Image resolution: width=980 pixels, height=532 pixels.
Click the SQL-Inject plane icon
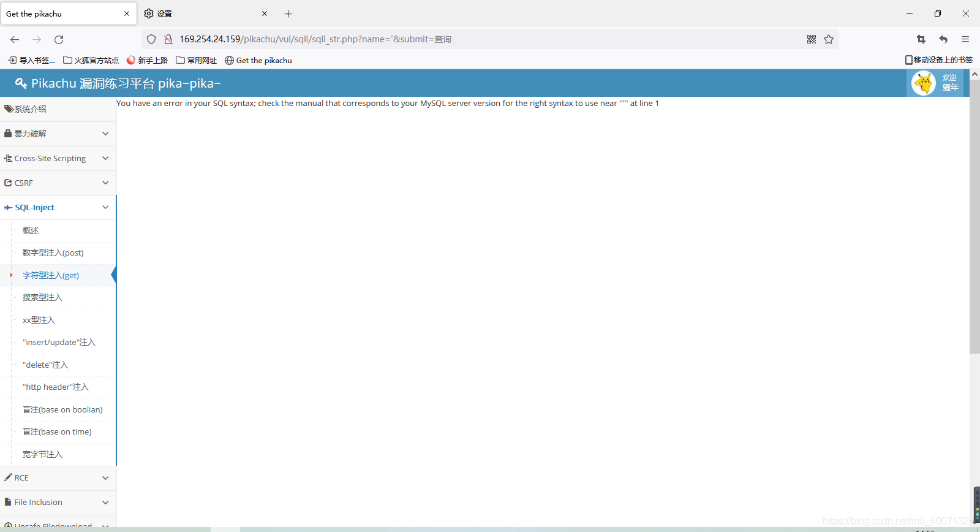(8, 208)
